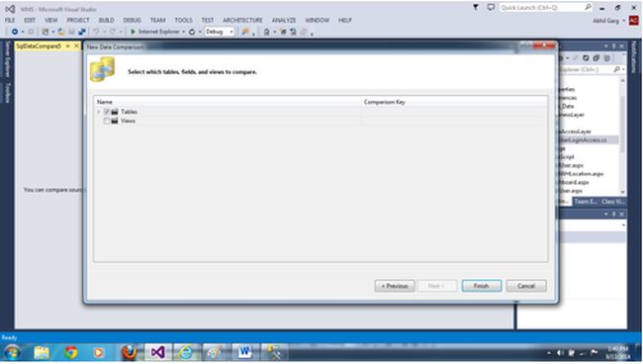This screenshot has width=643, height=364.
Task: Click the browser refresh toolbar icon
Action: 192,32
